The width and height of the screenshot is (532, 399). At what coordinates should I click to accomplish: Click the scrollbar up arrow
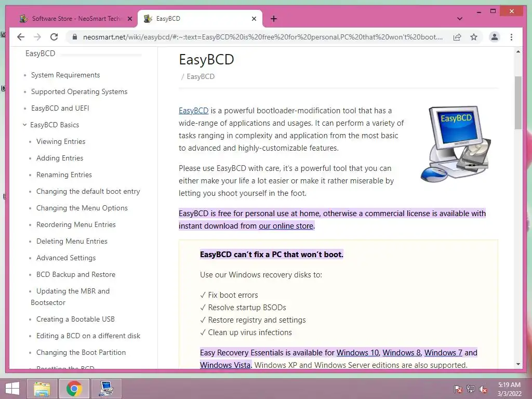(518, 52)
